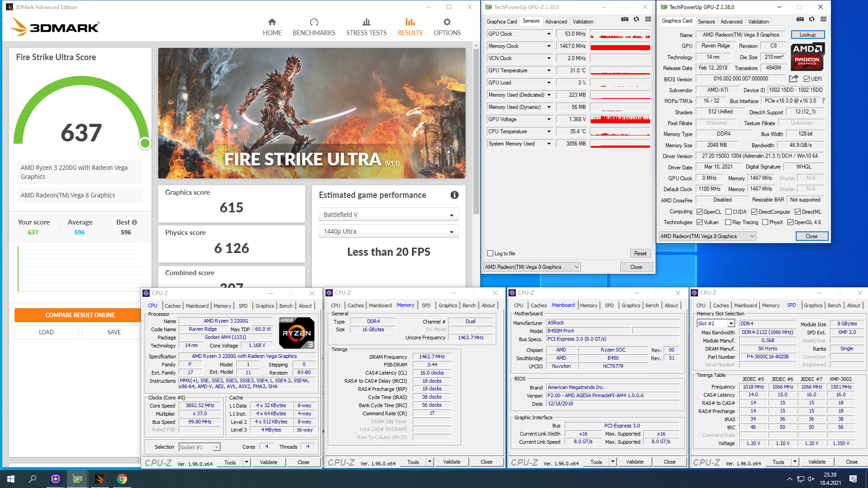The height and width of the screenshot is (488, 868).
Task: Click the 3DMark taskbar icon
Action: [x=100, y=479]
